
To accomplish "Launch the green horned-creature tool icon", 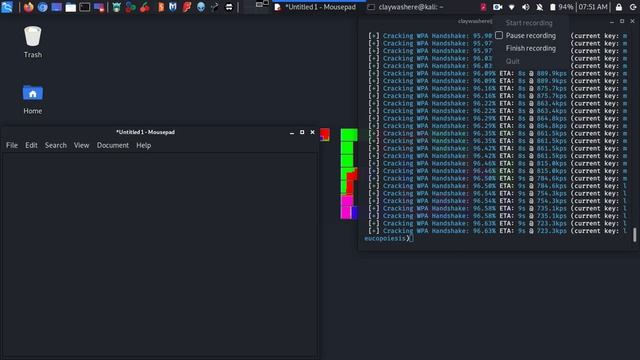I will pyautogui.click(x=116, y=7).
